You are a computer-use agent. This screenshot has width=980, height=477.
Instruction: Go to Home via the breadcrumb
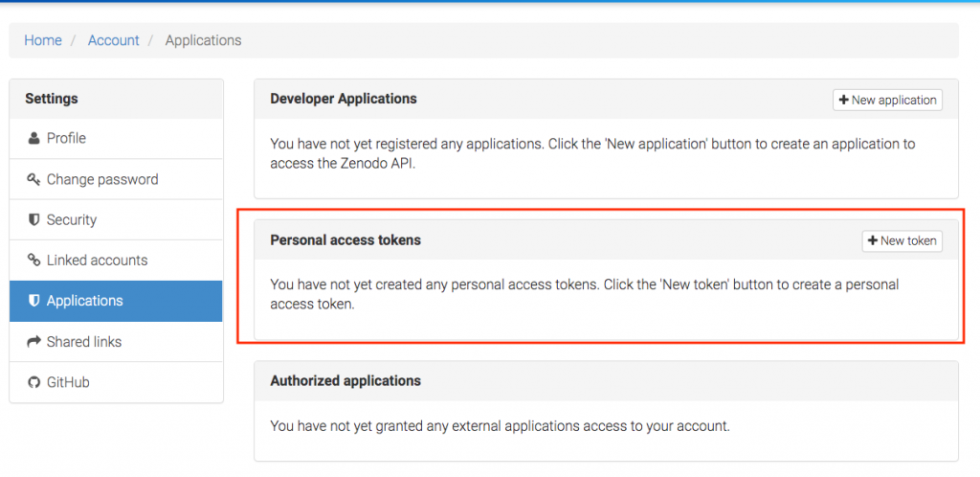(x=43, y=40)
